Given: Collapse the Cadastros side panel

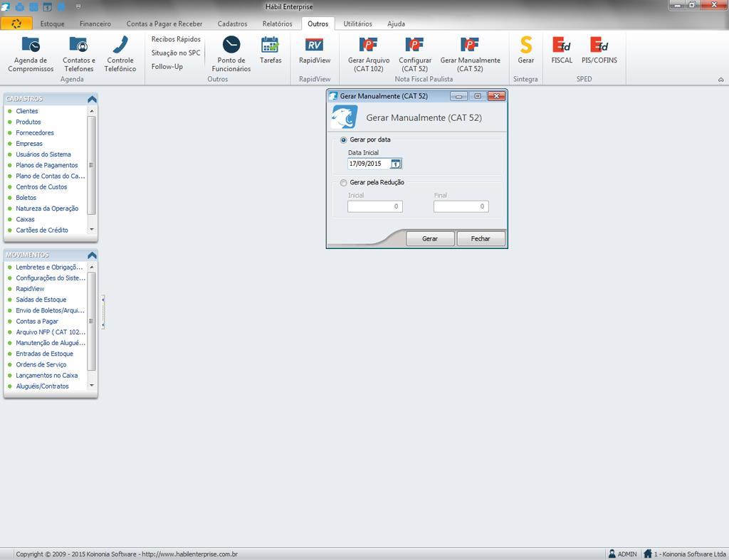Looking at the screenshot, I should [x=92, y=99].
